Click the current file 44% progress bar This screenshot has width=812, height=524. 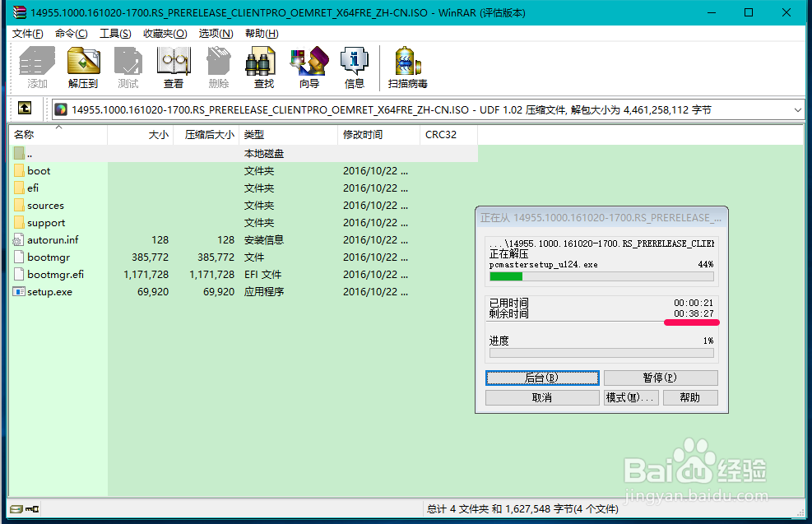601,276
